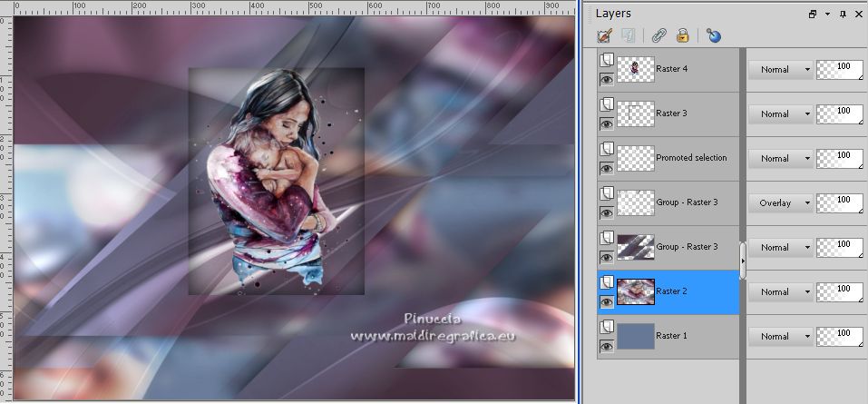Viewport: 868px width, 404px height.
Task: Open blend mode dropdown for Raster 4
Action: [780, 69]
